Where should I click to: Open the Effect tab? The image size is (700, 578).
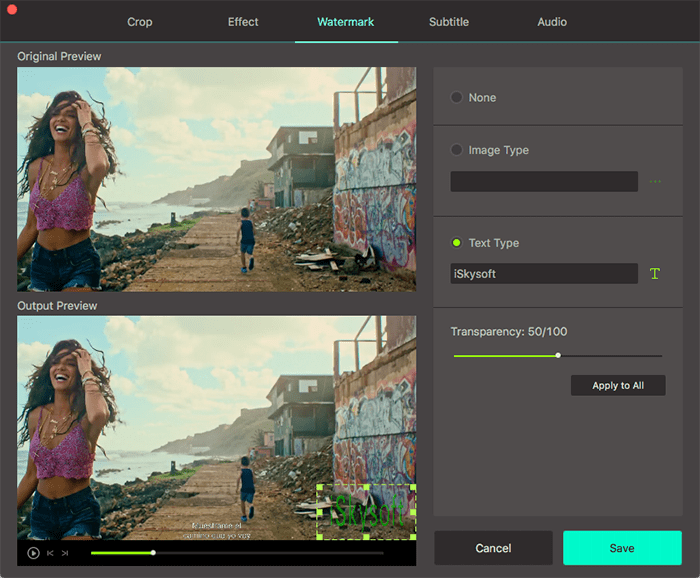point(242,22)
